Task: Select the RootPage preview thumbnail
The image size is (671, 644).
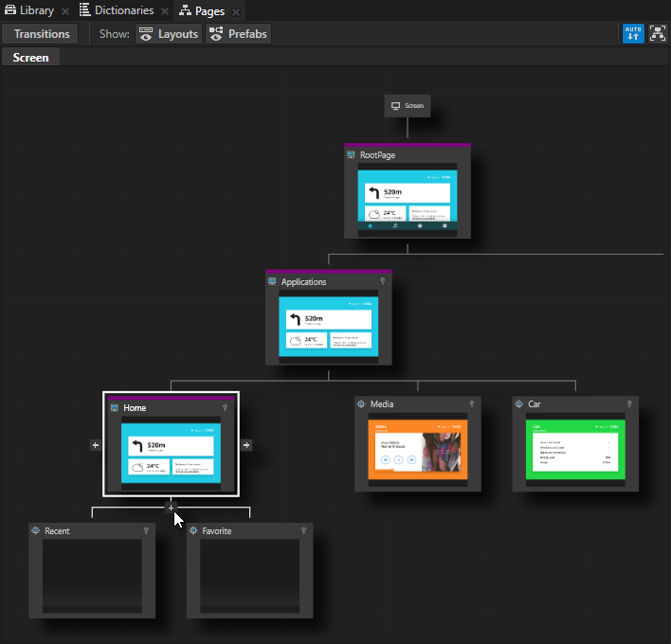Action: [407, 201]
